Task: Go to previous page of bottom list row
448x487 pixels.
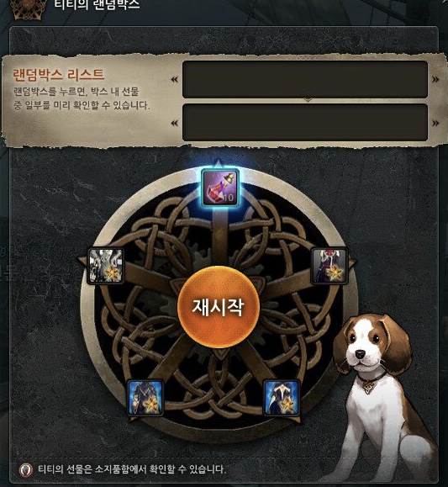Action: (x=175, y=124)
